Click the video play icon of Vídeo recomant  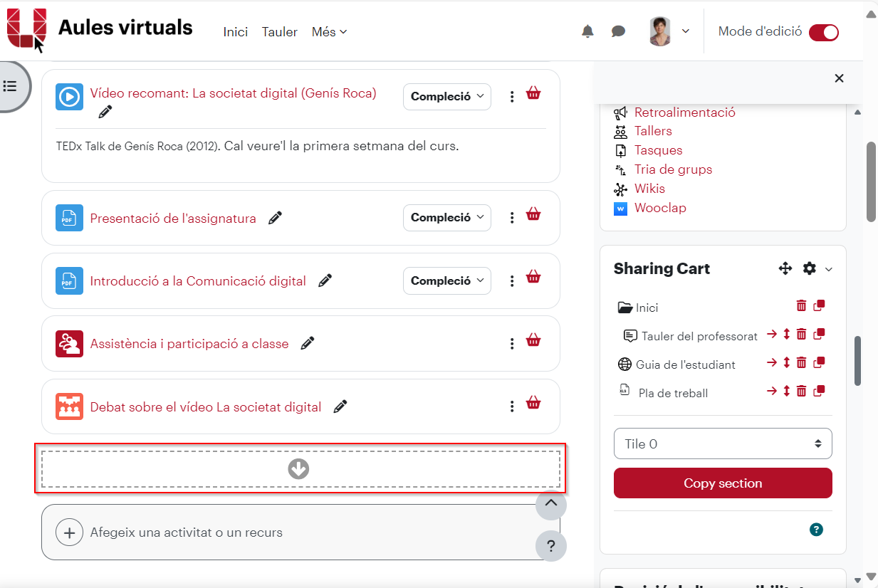tap(69, 97)
